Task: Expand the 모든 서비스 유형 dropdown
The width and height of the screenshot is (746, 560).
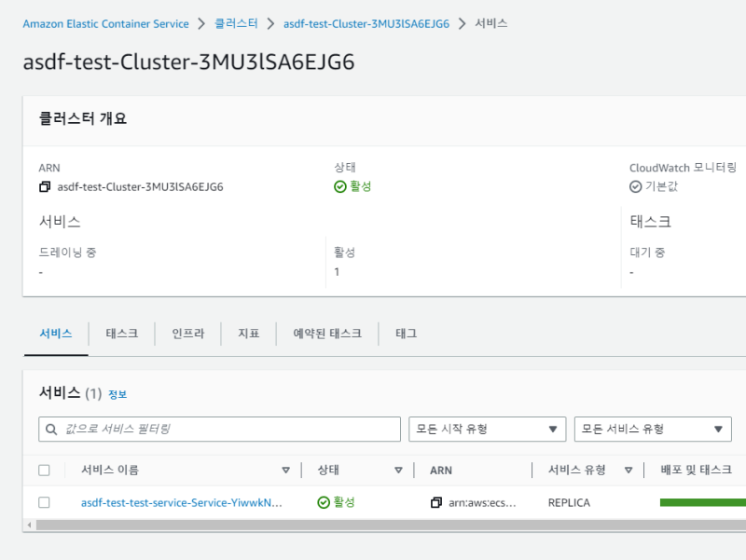Action: tap(653, 429)
